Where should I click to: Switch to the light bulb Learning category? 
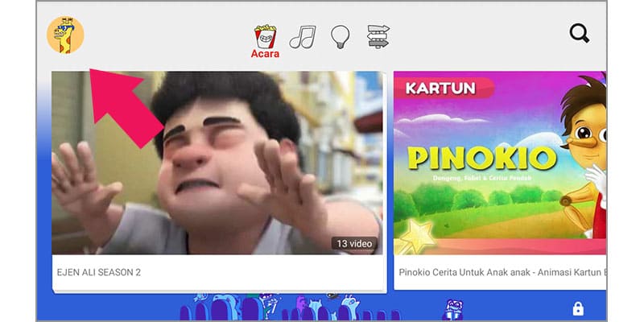click(x=340, y=37)
